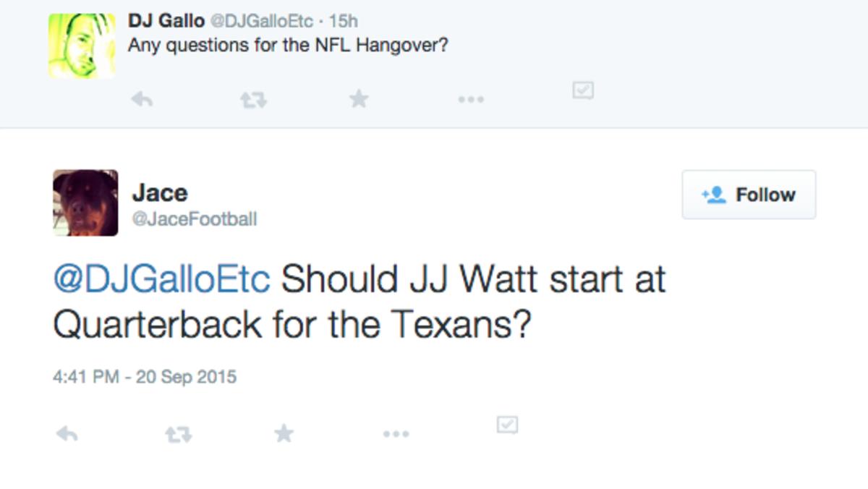Select the add-person icon in the Follow button

click(714, 194)
